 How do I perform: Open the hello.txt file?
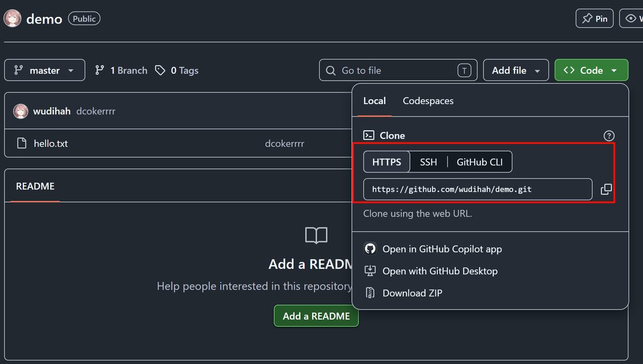(51, 144)
